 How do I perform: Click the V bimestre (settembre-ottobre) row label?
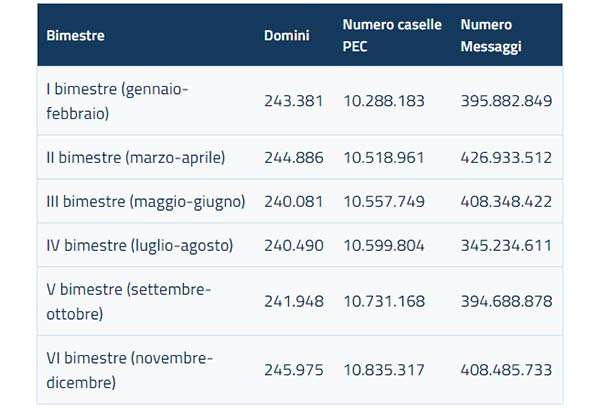coord(128,301)
